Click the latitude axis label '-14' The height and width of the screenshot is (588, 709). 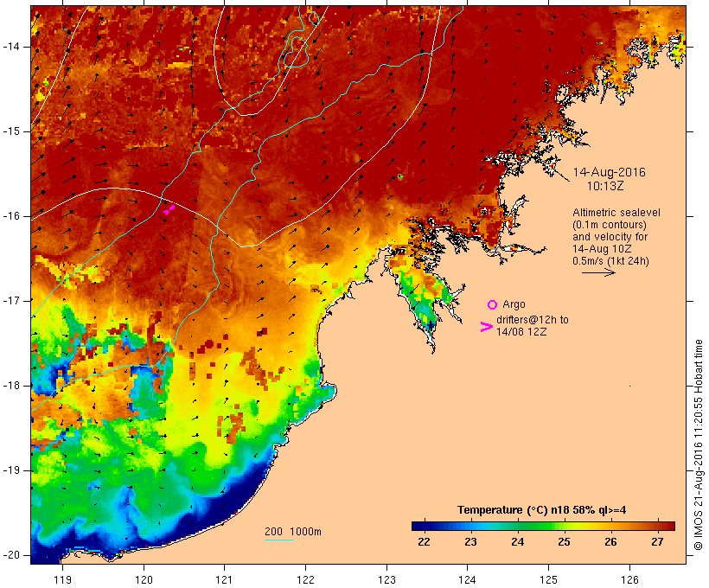(x=11, y=47)
